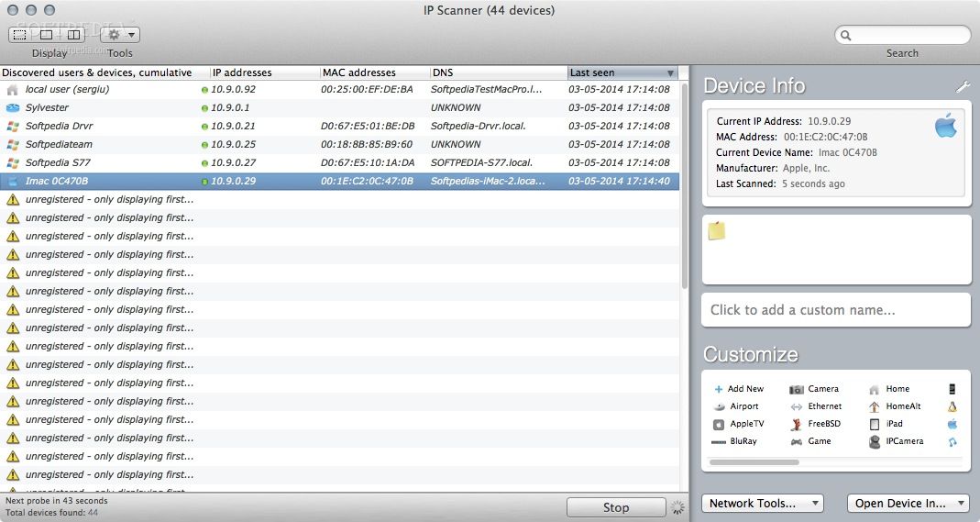980x522 pixels.
Task: Choose the blue Apple icon in Customize
Action: coord(952,424)
